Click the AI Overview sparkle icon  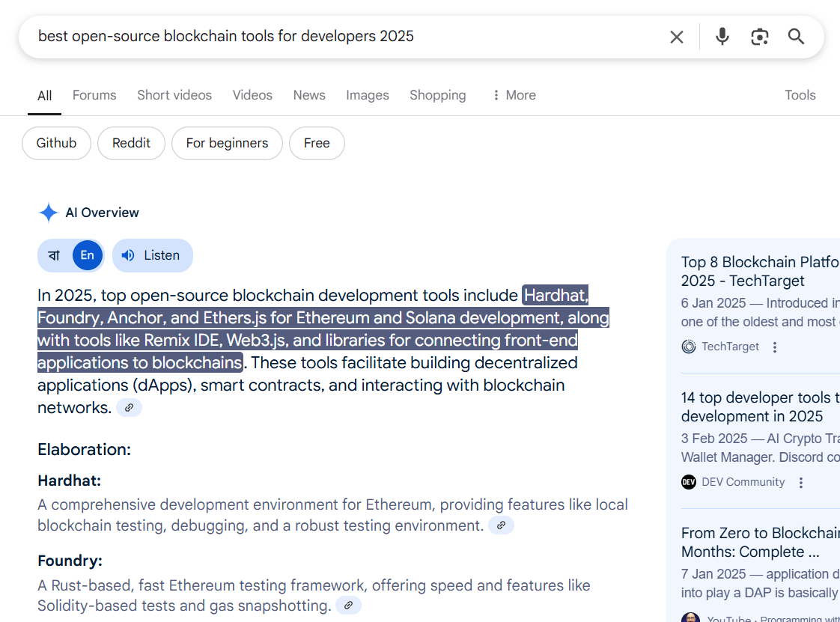point(48,213)
